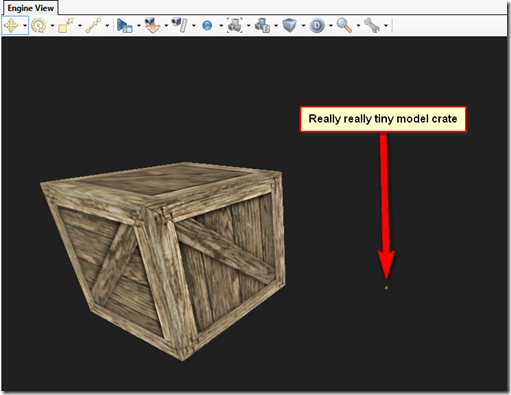Viewport: 511px width, 395px height.
Task: Click the camera drop-to-floor icon
Action: (x=153, y=25)
